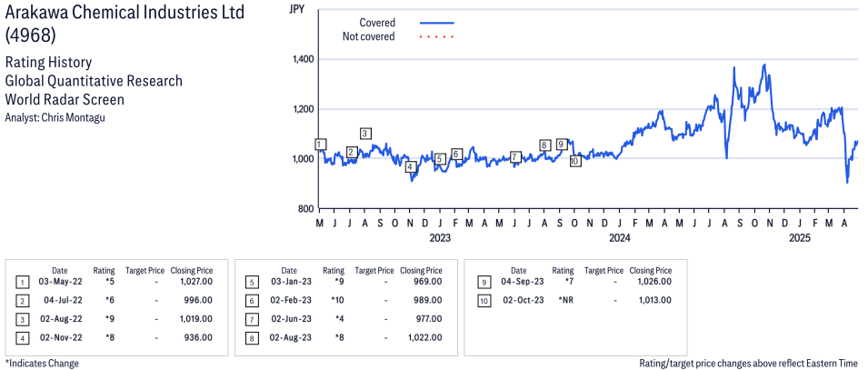Click the closing price 989.00

tap(429, 300)
